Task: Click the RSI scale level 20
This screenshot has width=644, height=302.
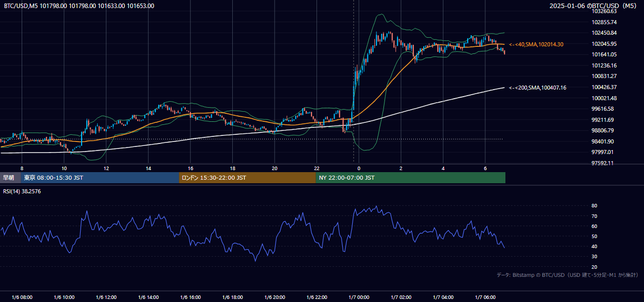Action: tap(595, 267)
